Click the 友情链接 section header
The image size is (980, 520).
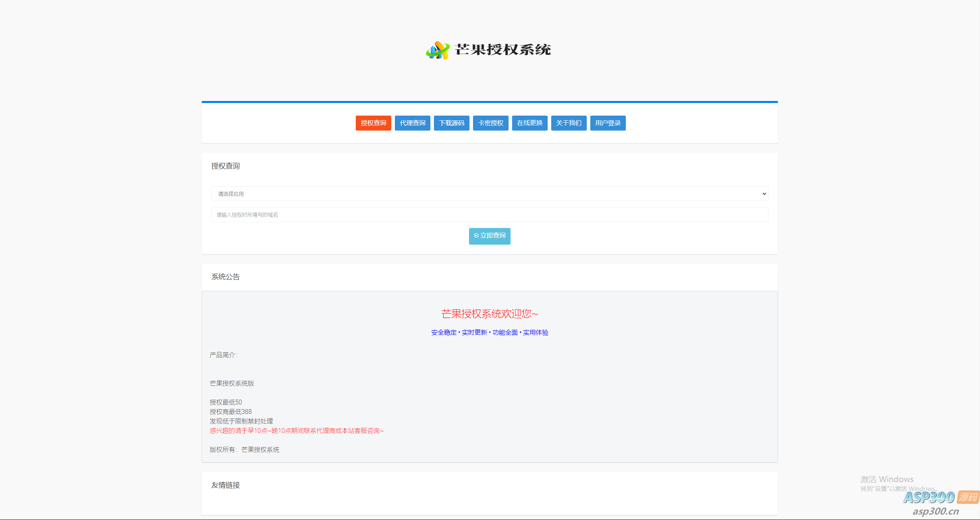(x=225, y=485)
